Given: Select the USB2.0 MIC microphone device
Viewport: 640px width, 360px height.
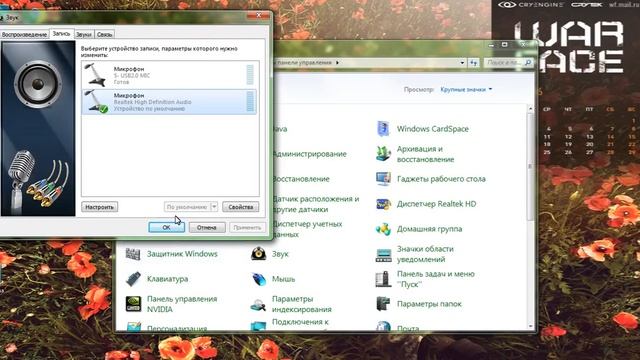Looking at the screenshot, I should click(x=169, y=75).
